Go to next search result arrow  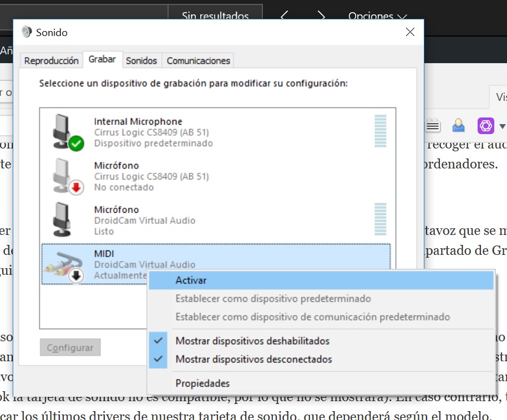point(321,16)
